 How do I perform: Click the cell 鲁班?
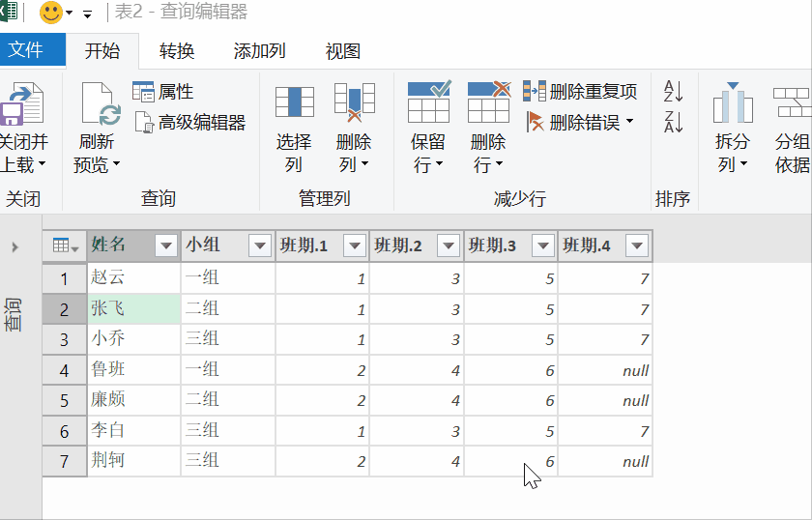click(x=134, y=370)
